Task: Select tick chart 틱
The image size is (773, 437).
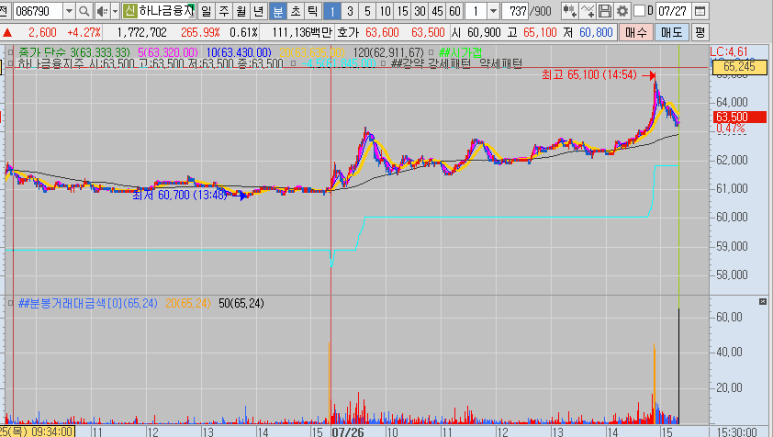Action: point(313,11)
